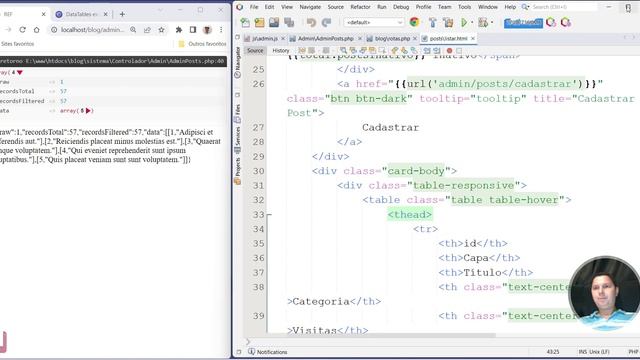Switch to the Admin\AdminPosts.php editor tab
Viewport: 640px width, 360px height.
tap(325, 38)
